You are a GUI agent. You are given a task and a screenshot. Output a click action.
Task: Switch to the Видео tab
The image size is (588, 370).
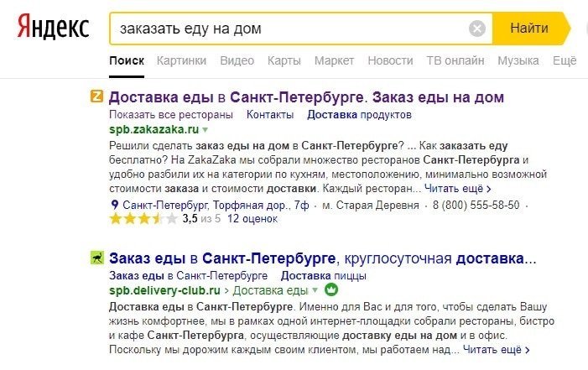click(x=237, y=60)
